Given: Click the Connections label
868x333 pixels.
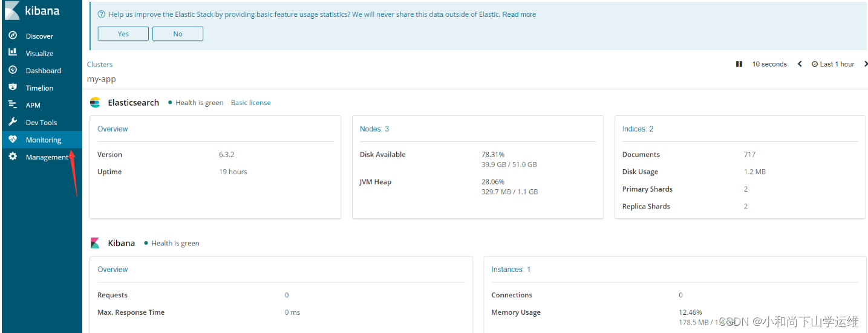Looking at the screenshot, I should coord(512,295).
